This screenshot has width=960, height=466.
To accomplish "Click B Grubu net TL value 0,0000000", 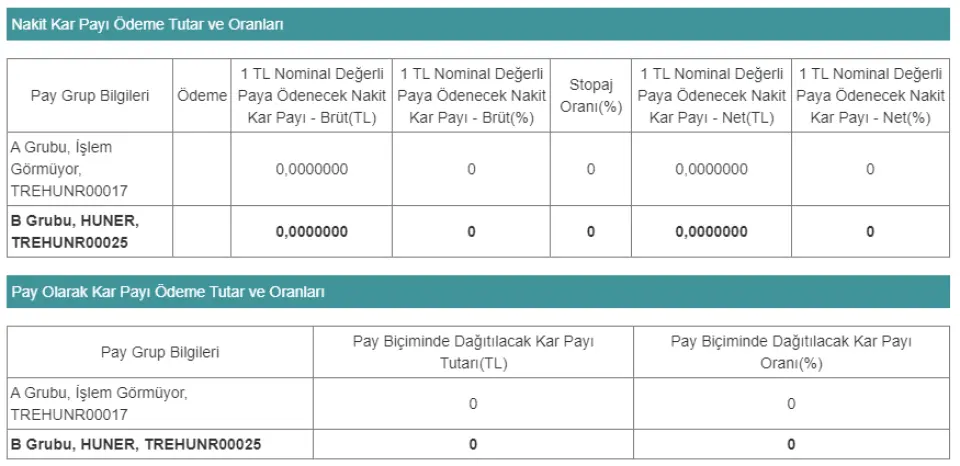I will click(711, 232).
